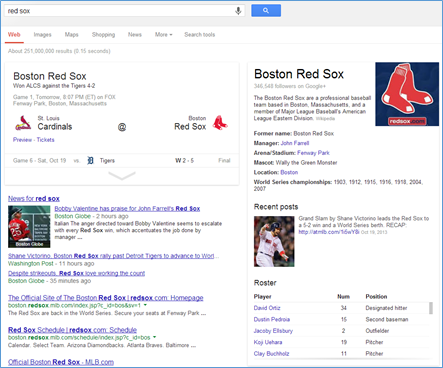Open Red Sox Schedule result link
443x368 pixels.
coord(72,330)
